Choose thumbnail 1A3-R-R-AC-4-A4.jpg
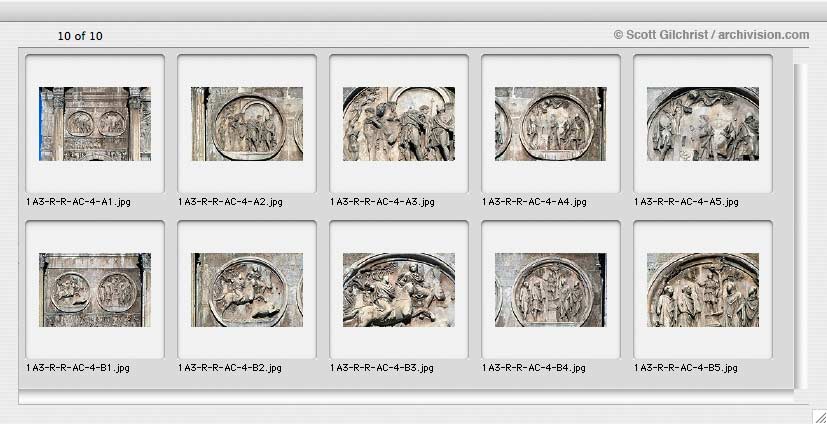This screenshot has height=424, width=827. 551,124
